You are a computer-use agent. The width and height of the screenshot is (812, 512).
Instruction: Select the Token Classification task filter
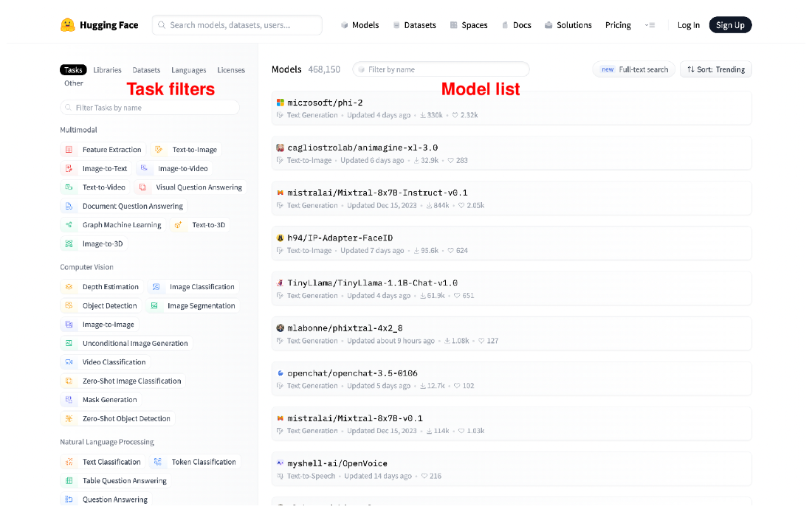195,462
